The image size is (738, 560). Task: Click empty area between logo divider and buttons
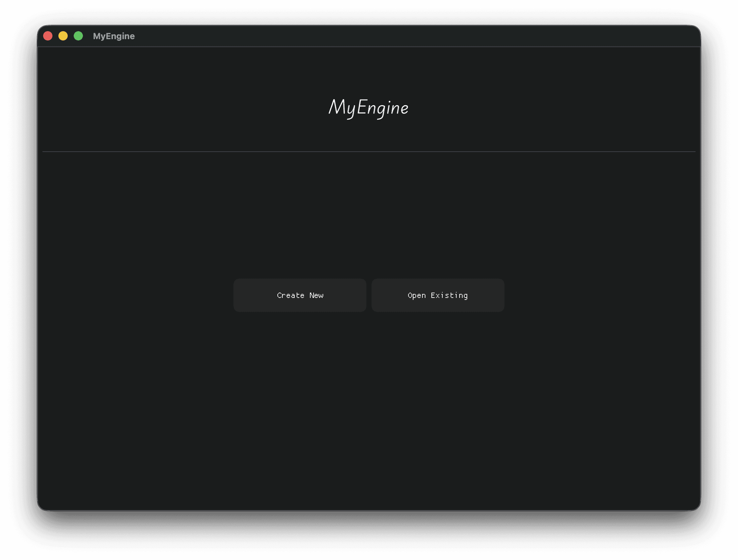368,213
